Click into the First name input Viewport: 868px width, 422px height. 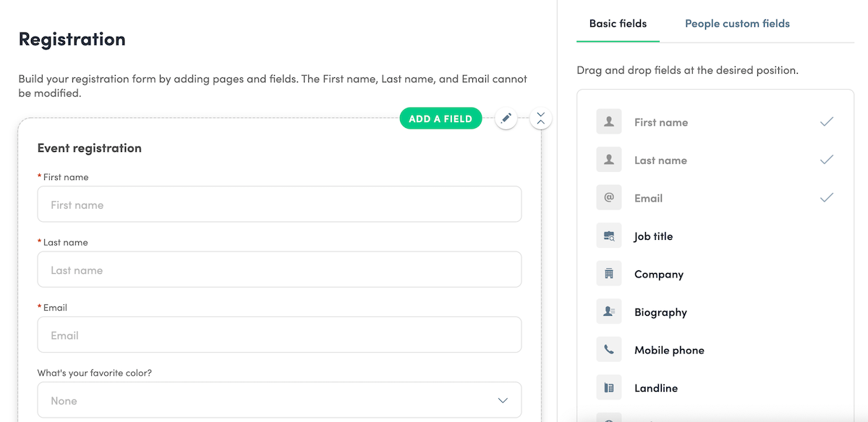(x=279, y=204)
